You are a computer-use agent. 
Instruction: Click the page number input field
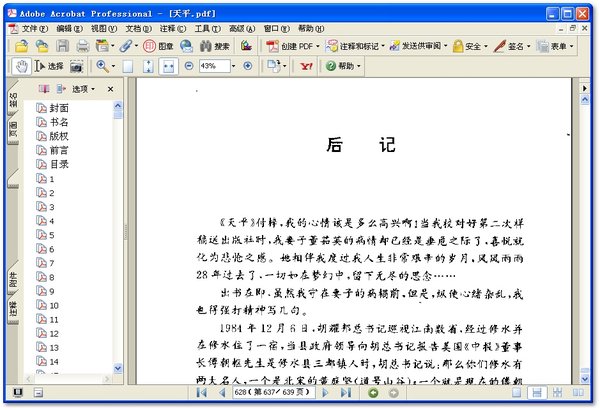tap(274, 392)
